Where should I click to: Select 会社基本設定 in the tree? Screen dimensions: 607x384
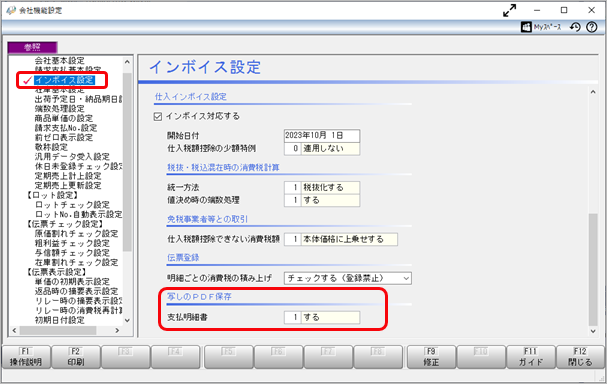(x=59, y=60)
